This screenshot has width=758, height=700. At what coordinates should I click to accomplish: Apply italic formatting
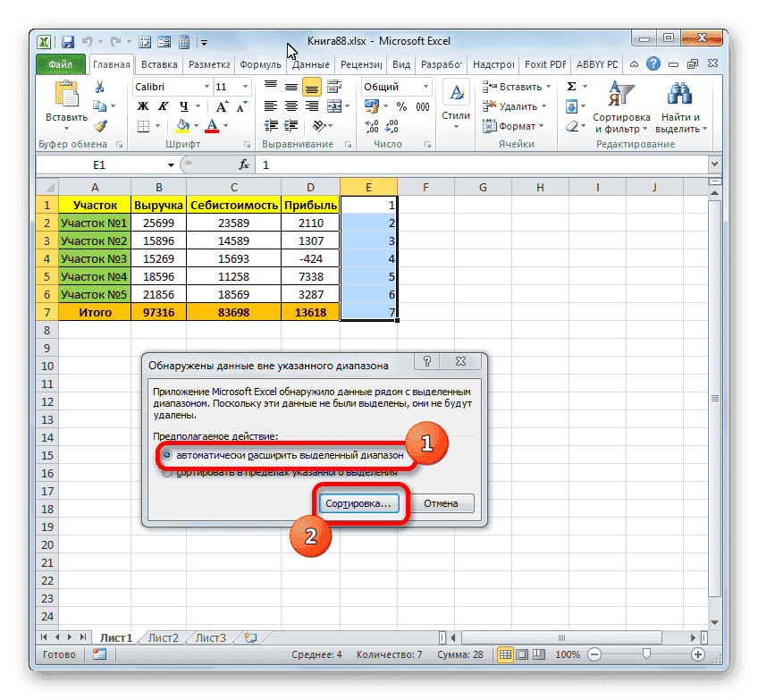click(164, 105)
